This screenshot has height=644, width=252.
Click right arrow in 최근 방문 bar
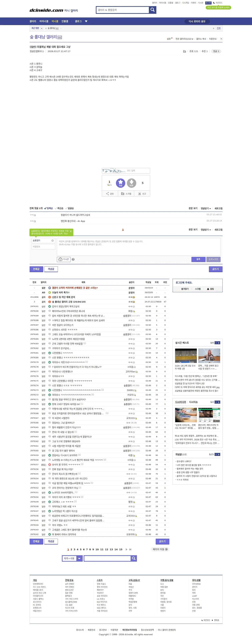(x=213, y=28)
